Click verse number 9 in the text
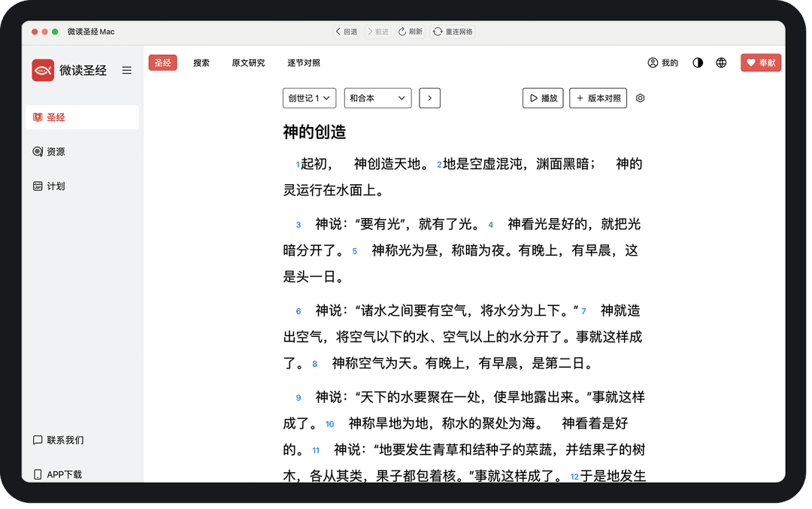Viewport: 812px width, 509px height. pyautogui.click(x=298, y=397)
